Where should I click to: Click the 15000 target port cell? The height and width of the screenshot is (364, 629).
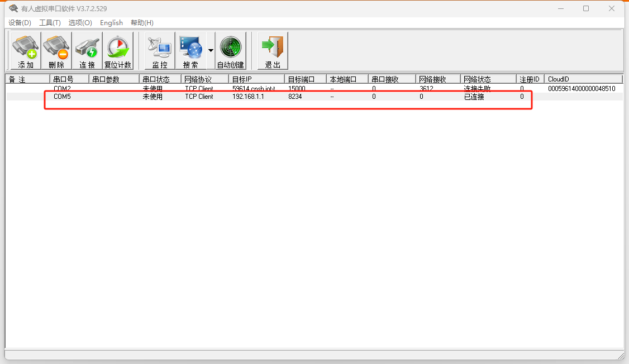pos(297,89)
